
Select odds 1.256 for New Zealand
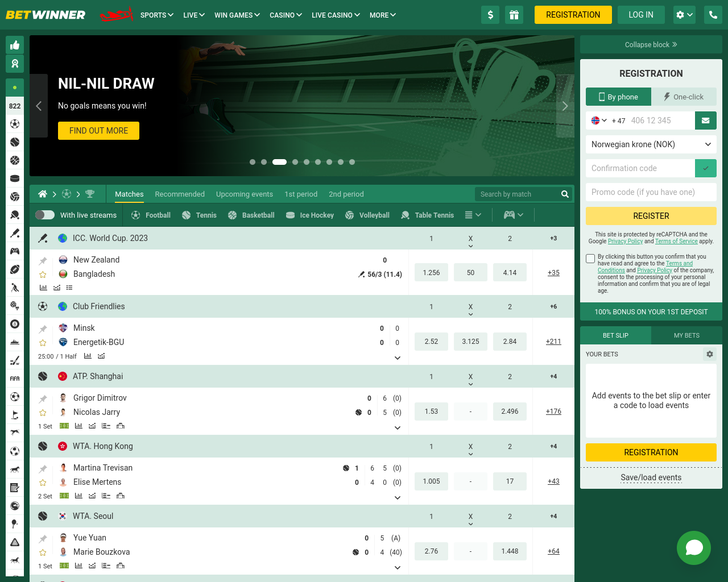click(x=431, y=273)
